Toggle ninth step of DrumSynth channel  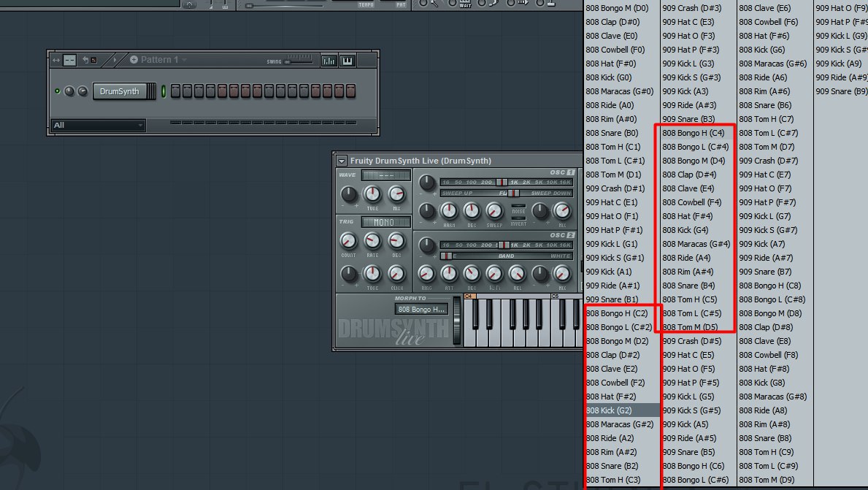[269, 91]
